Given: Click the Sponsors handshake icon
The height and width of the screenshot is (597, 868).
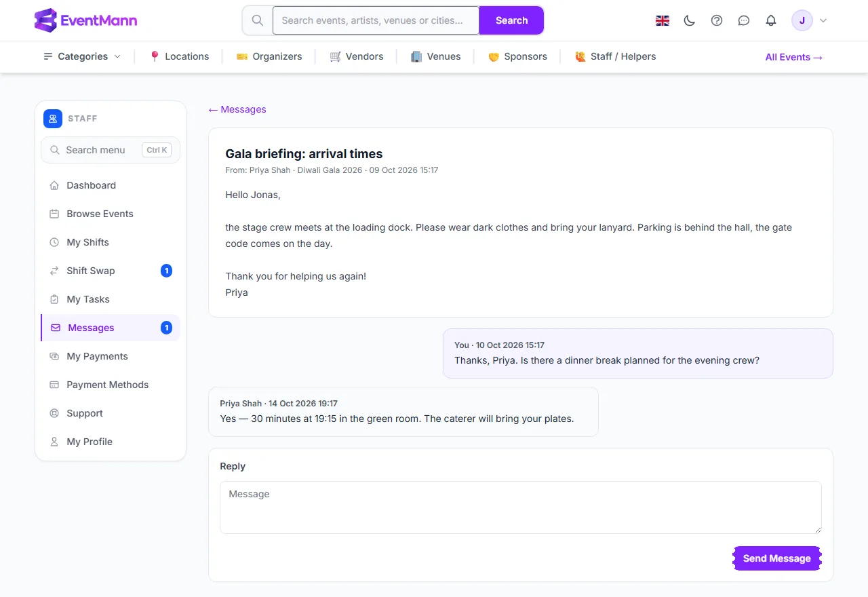Looking at the screenshot, I should pyautogui.click(x=494, y=56).
